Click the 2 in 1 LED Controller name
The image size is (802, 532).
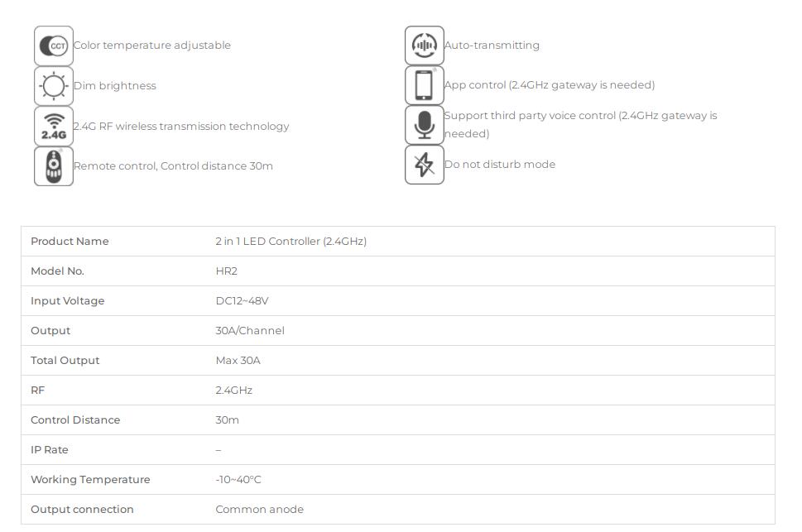(x=291, y=241)
